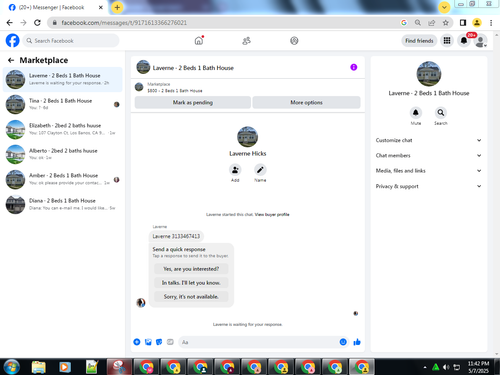Open Google icon in address bar
500x375 pixels.
pyautogui.click(x=404, y=23)
